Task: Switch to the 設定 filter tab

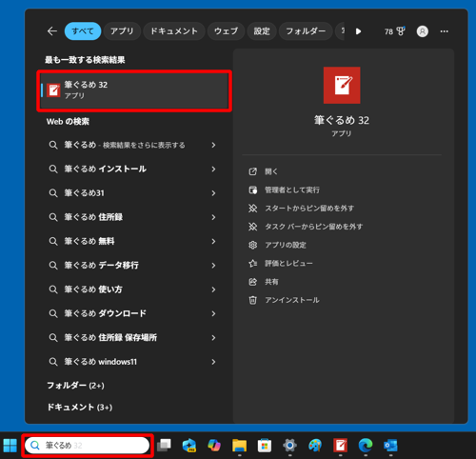Action: (262, 31)
